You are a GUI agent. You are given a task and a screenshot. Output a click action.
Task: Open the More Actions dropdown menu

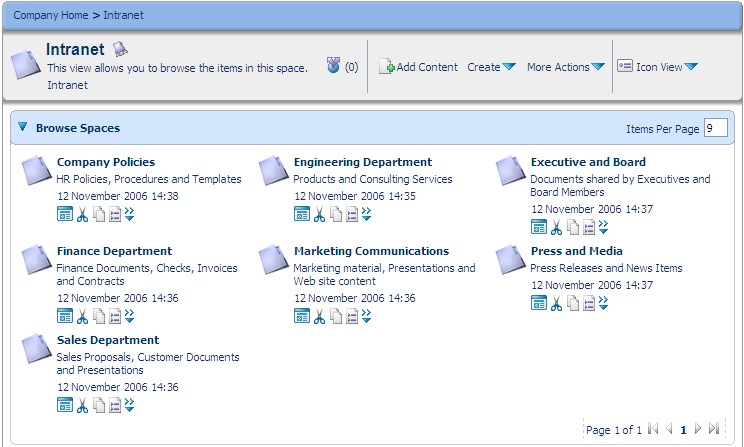click(x=566, y=67)
